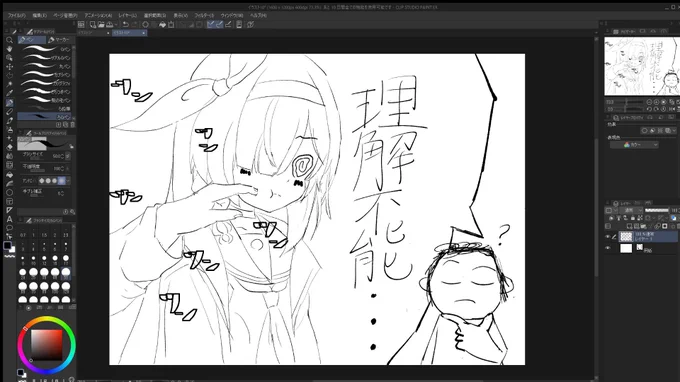Click the Navigator zoom slider
Screen dimensions: 680x382
[627, 102]
